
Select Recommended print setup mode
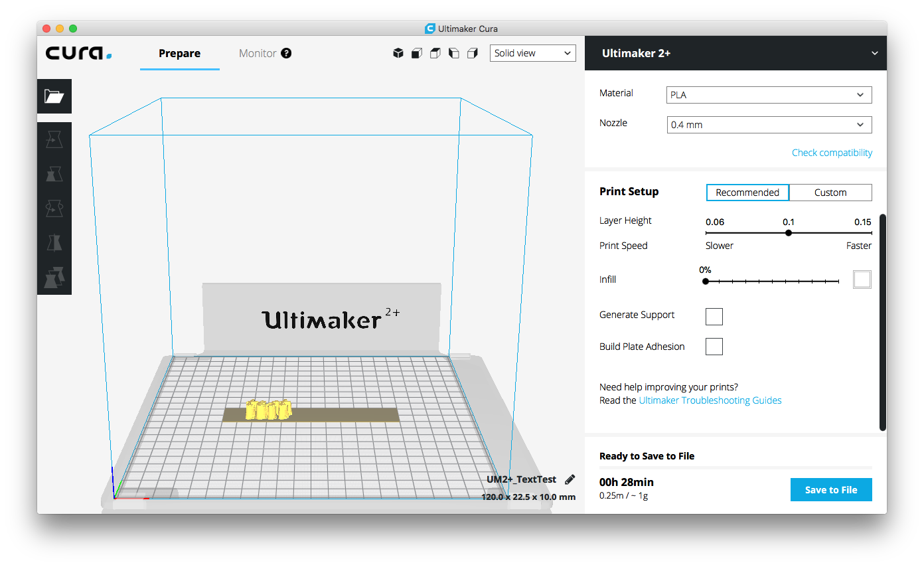click(x=747, y=193)
